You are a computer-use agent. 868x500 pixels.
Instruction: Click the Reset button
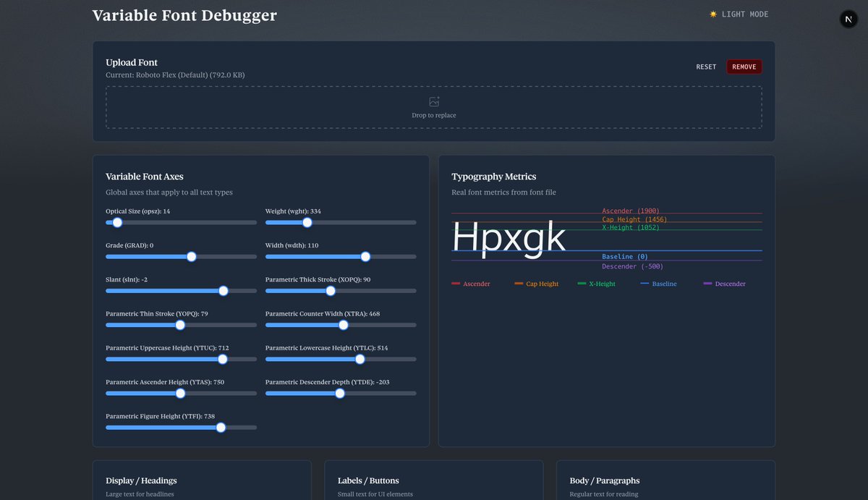pos(706,67)
